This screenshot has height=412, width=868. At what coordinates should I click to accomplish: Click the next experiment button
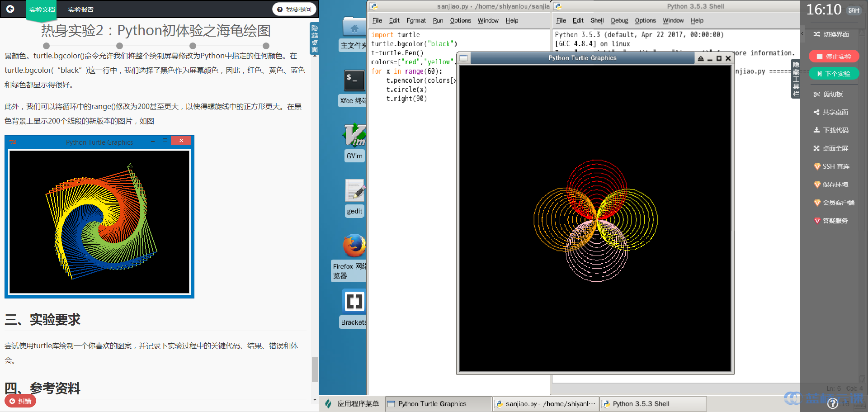(834, 74)
